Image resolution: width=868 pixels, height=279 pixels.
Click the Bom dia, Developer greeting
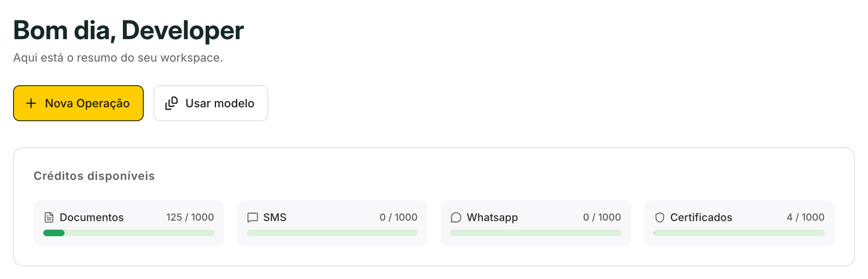click(x=129, y=30)
